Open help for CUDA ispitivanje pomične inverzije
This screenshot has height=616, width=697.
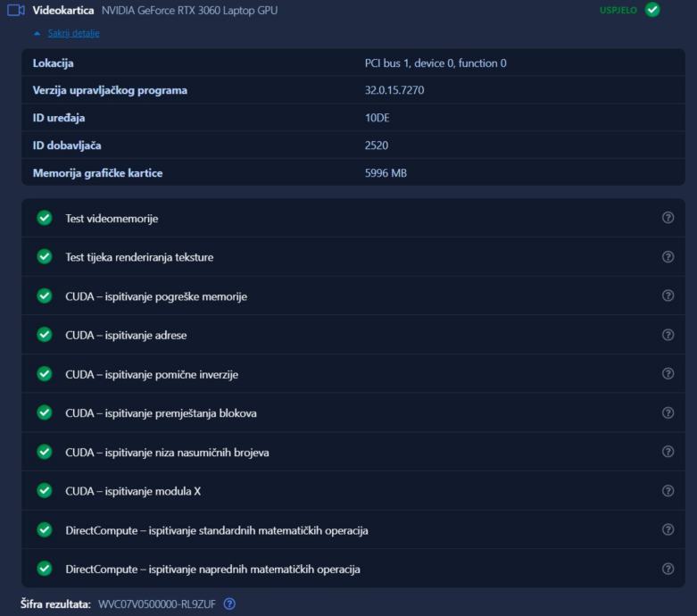pos(668,373)
